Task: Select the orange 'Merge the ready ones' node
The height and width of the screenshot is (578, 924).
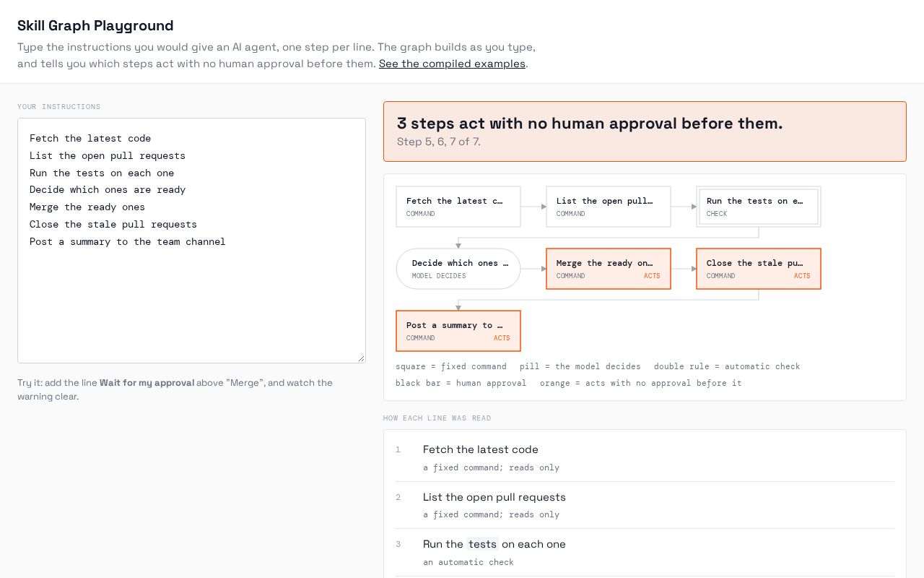Action: coord(609,269)
